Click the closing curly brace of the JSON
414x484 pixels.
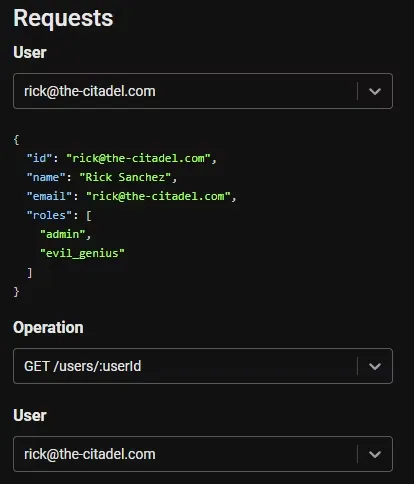point(16,292)
